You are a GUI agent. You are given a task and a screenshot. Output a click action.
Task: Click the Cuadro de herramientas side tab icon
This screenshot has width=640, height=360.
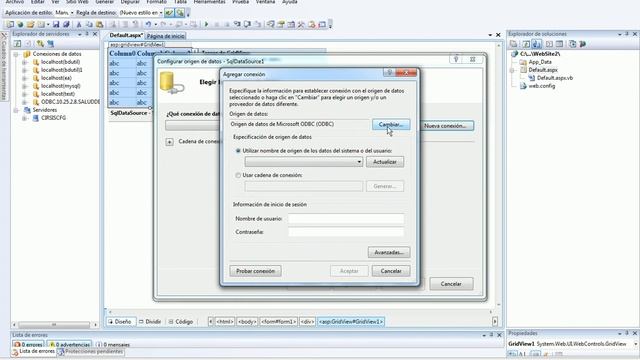[x=4, y=36]
